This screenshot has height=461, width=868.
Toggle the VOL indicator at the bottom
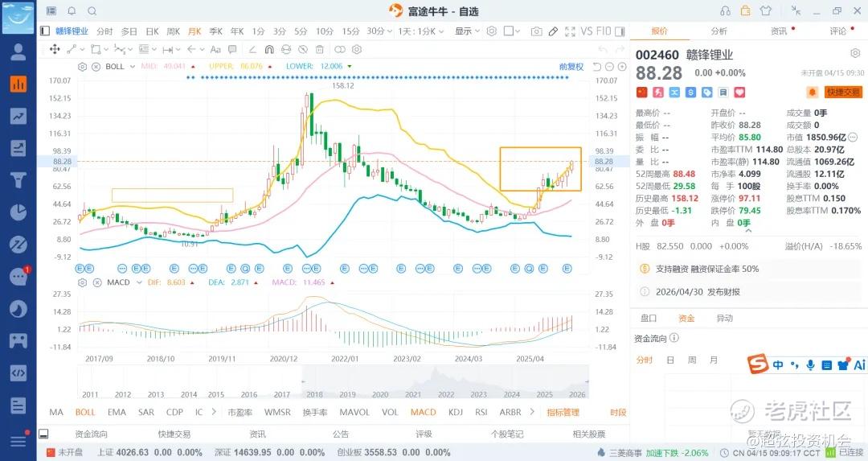(390, 412)
